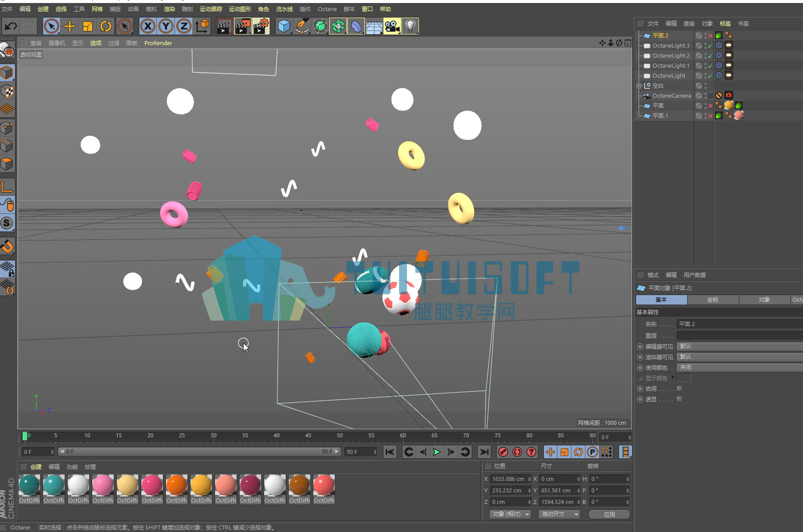Open the 绝对尺寸 dropdown
The width and height of the screenshot is (803, 532).
coord(559,514)
